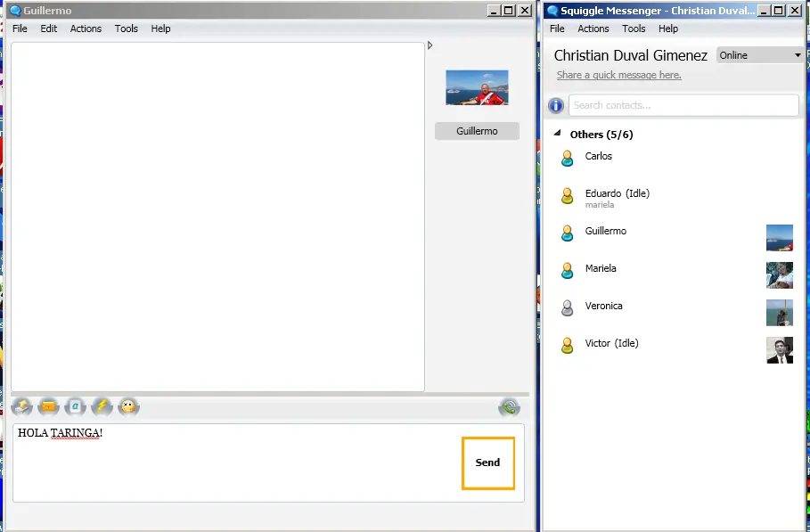Open Tools menu in Guillermo chat window
Image resolution: width=810 pixels, height=532 pixels.
[126, 29]
